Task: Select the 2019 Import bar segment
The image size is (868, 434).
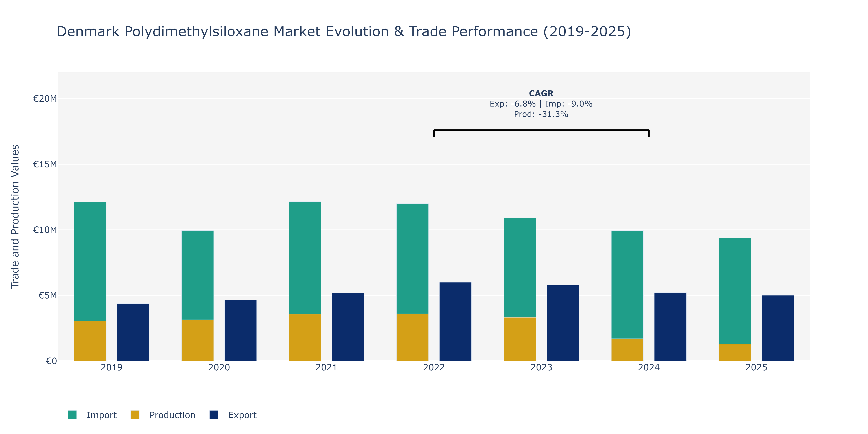Action: (x=90, y=261)
